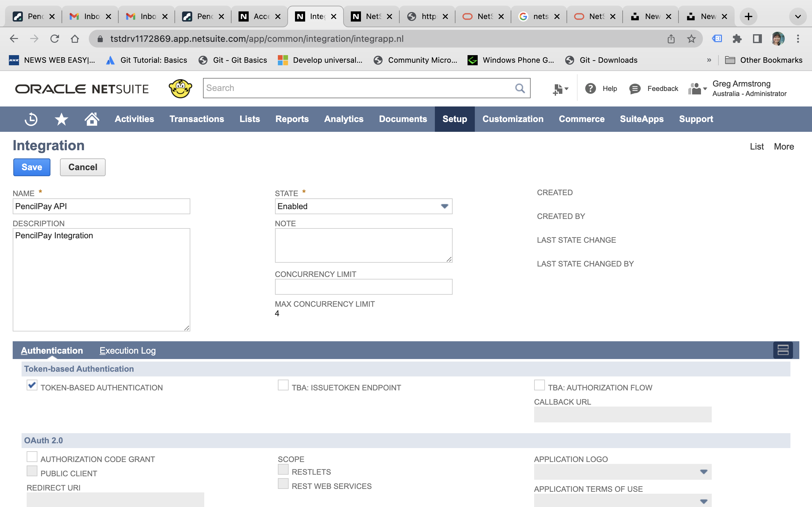Enable TBA: Issuetoken Endpoint
The image size is (812, 507).
(283, 385)
